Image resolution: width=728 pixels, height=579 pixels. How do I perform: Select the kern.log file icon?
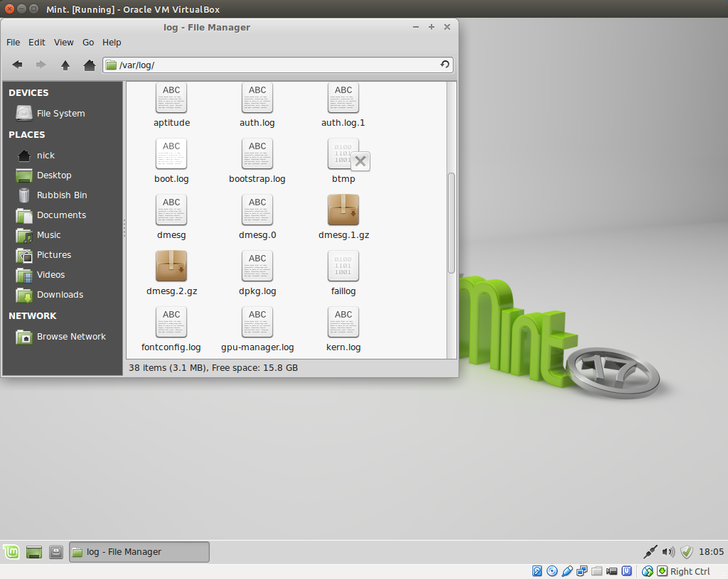(x=343, y=322)
